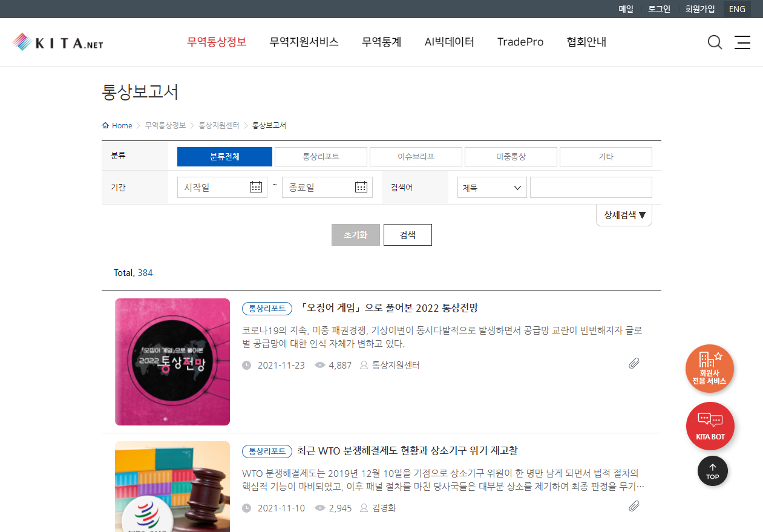Expand the 제목 search field dropdown
The width and height of the screenshot is (763, 532).
pos(492,188)
